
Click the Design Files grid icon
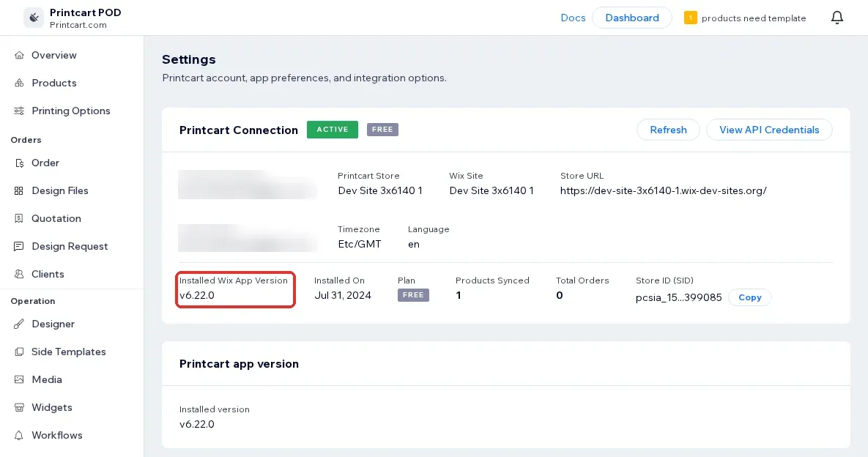click(19, 190)
